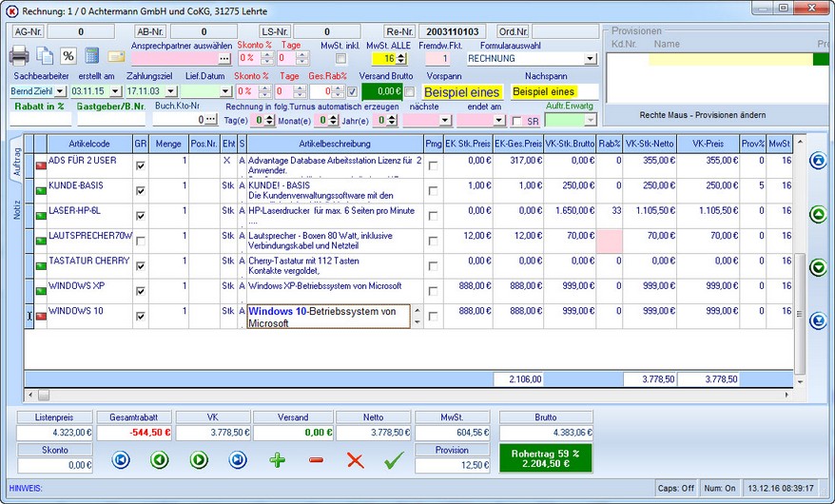Open Buch.Kto-Nr lookup ellipsis button
The width and height of the screenshot is (835, 504).
coord(211,119)
